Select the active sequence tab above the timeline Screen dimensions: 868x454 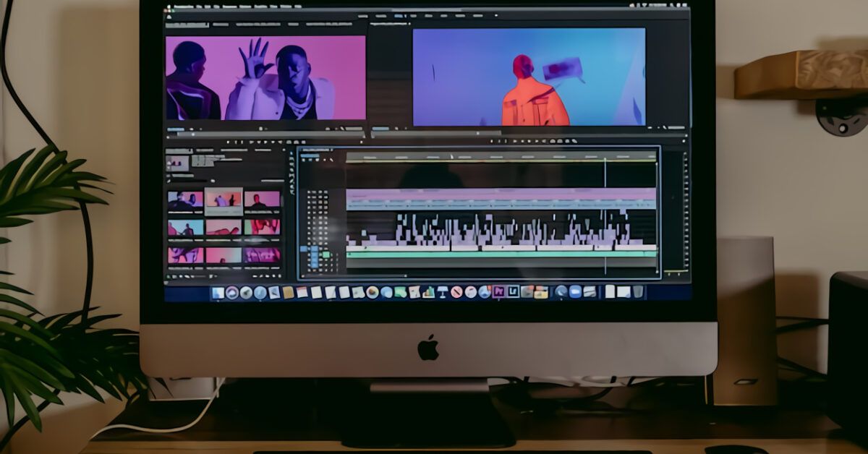tap(317, 150)
